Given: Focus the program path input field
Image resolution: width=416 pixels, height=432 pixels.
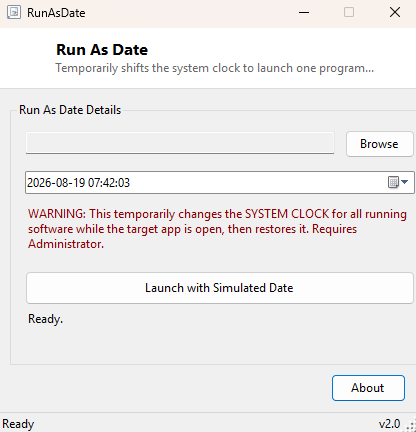Looking at the screenshot, I should (x=180, y=143).
